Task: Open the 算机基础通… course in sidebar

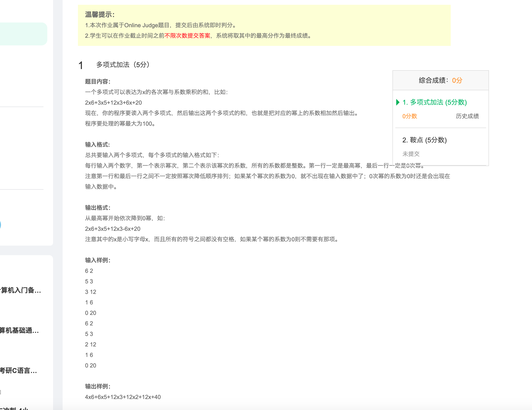Action: coord(20,330)
